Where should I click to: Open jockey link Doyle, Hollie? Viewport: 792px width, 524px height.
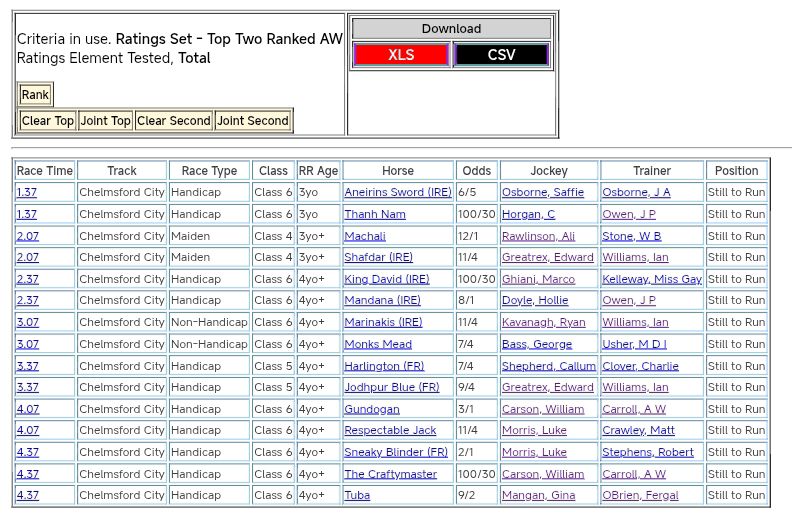[x=534, y=300]
